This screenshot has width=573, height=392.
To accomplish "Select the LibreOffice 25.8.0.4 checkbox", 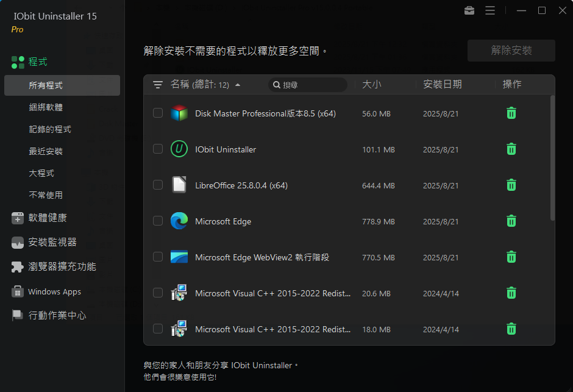I will point(158,185).
